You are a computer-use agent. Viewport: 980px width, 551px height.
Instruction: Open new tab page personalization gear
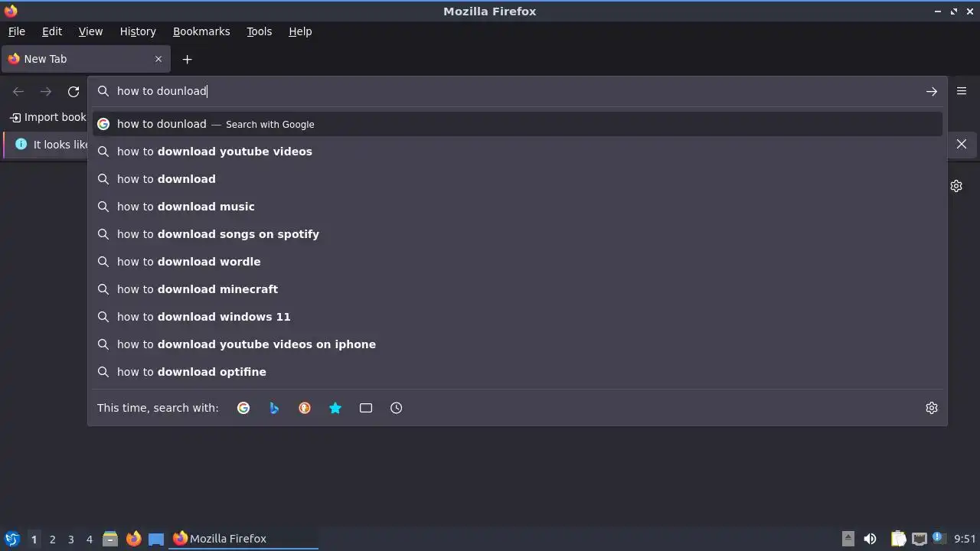click(x=956, y=186)
